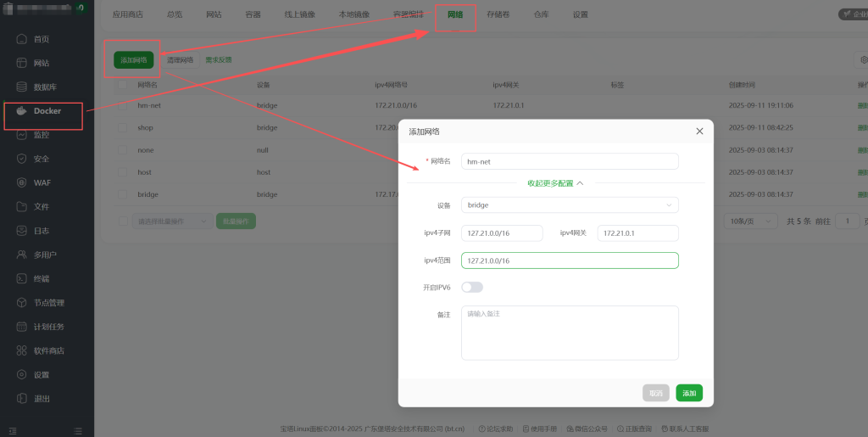The image size is (868, 437).
Task: Close the 添加网络 dialog with X
Action: (699, 132)
